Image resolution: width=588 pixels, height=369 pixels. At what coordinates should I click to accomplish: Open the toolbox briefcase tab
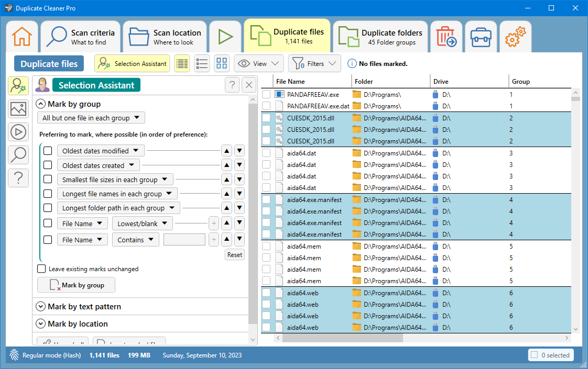[481, 37]
